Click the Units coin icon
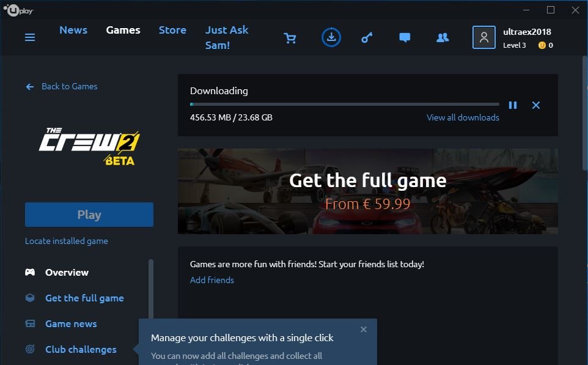Image resolution: width=588 pixels, height=365 pixels. point(542,45)
